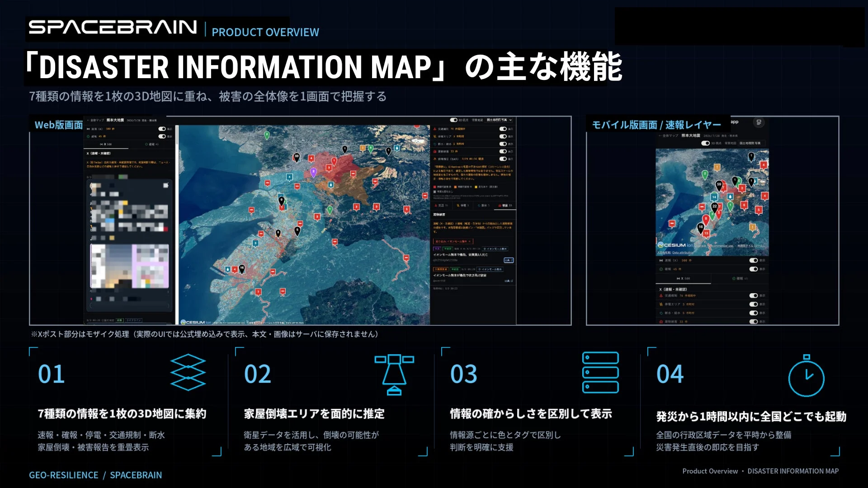
Task: Click イオンモール熊本 location tag on first report
Action: pyautogui.click(x=495, y=249)
